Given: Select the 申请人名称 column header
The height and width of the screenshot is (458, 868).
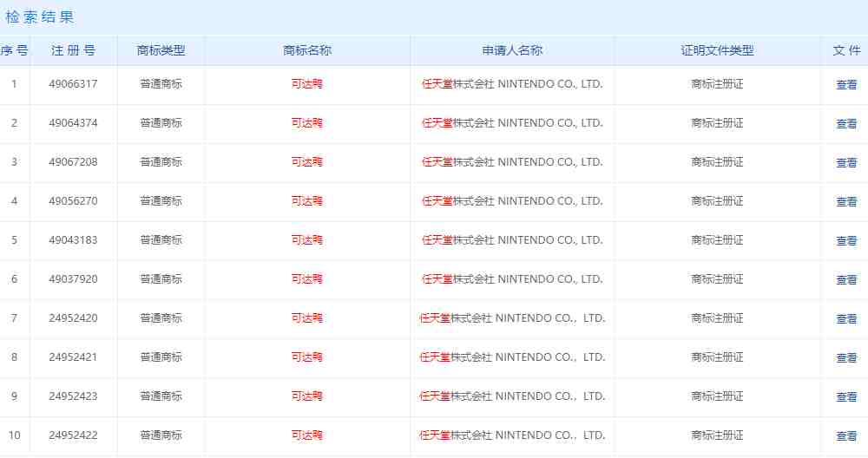Looking at the screenshot, I should click(x=512, y=50).
